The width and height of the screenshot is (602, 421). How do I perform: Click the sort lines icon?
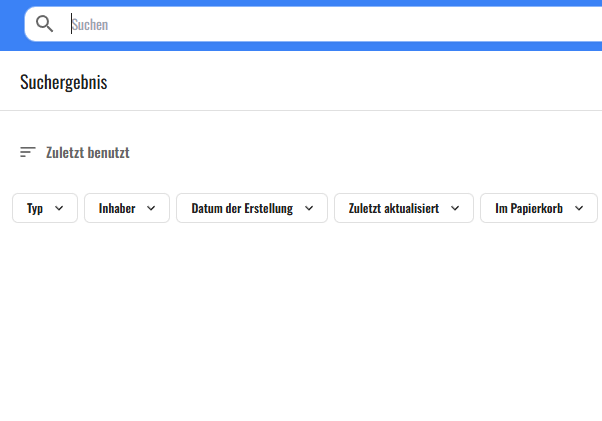click(x=28, y=152)
